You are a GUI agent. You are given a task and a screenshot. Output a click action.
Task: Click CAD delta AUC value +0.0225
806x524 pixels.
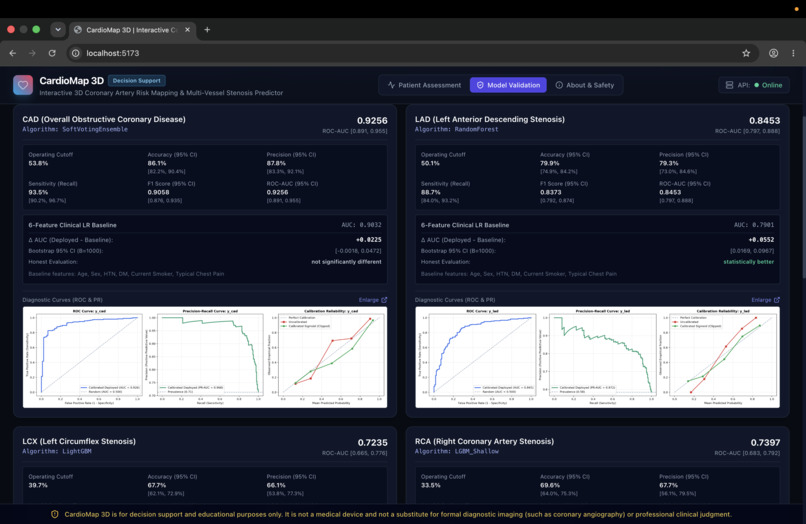point(369,240)
